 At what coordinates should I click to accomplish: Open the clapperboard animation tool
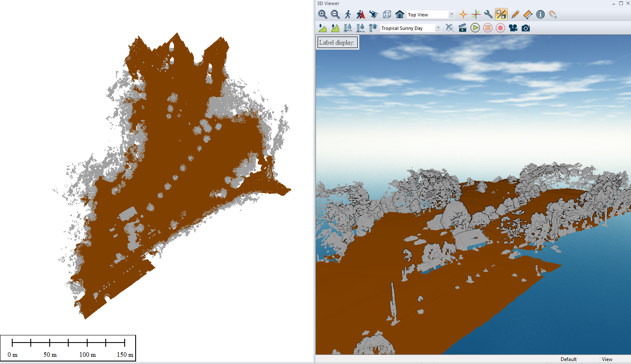463,28
